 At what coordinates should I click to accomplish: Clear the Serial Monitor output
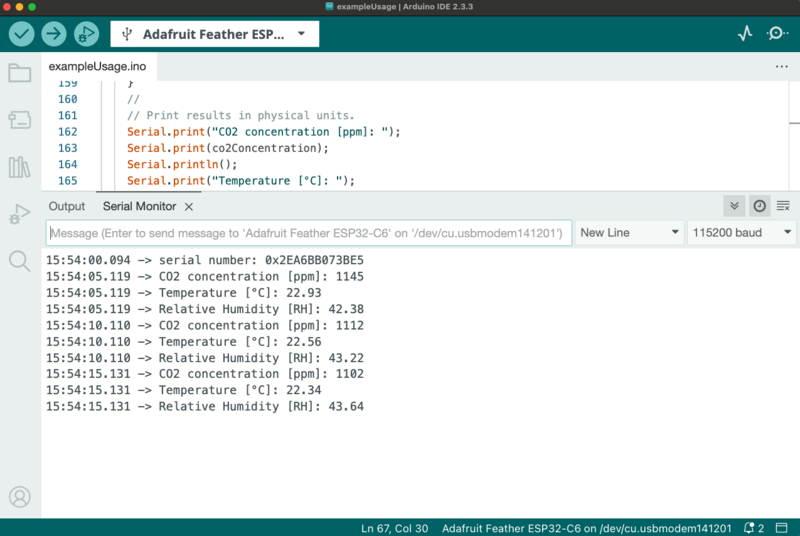pos(783,206)
